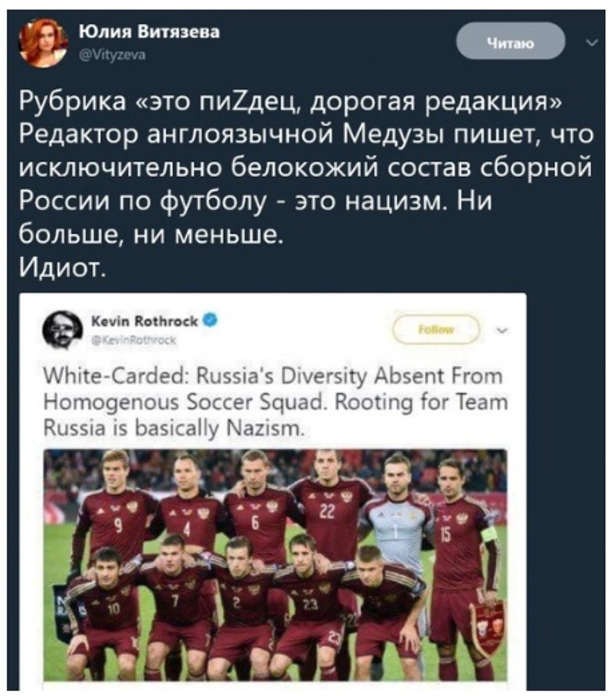
Task: Click the Follow button in the quoted tweet
Action: (436, 329)
